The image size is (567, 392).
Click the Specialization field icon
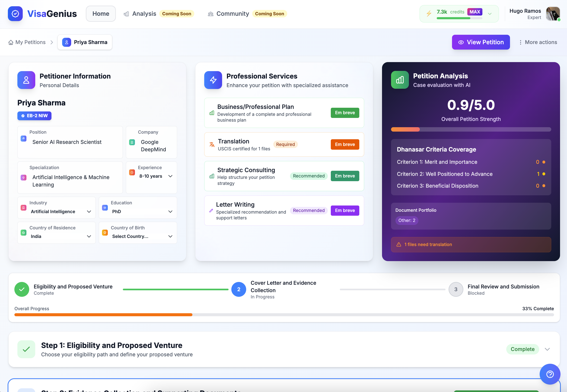(24, 177)
